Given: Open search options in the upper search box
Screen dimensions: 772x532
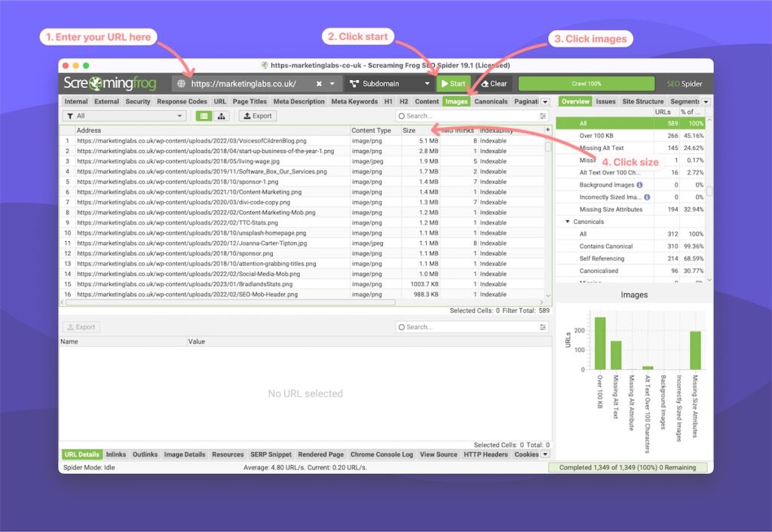Looking at the screenshot, I should coord(543,116).
